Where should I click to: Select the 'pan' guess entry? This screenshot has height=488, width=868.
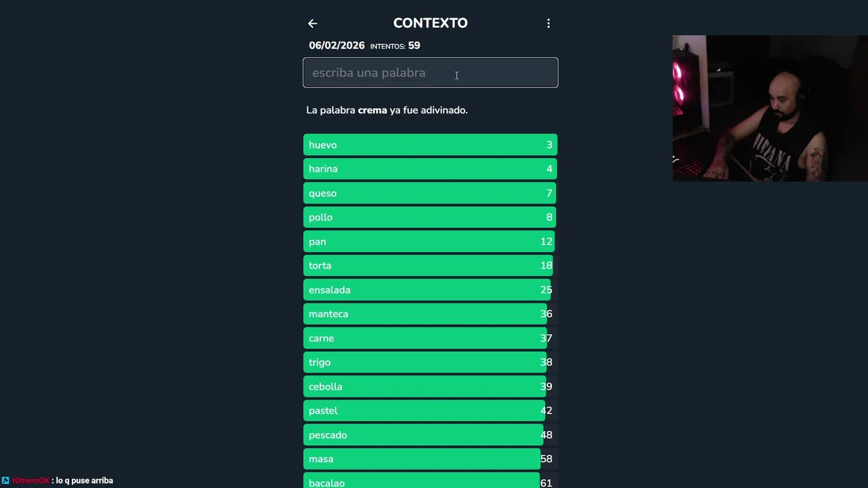point(430,241)
